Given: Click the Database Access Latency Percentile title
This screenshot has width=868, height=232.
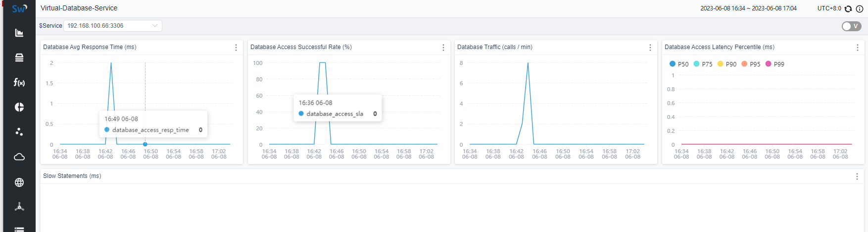Looking at the screenshot, I should (x=720, y=47).
